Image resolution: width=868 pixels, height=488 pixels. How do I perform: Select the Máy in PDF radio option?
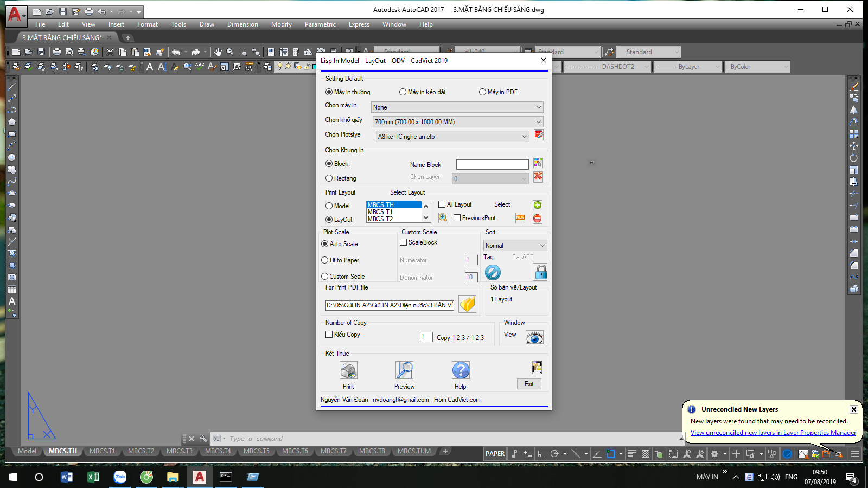tap(482, 92)
